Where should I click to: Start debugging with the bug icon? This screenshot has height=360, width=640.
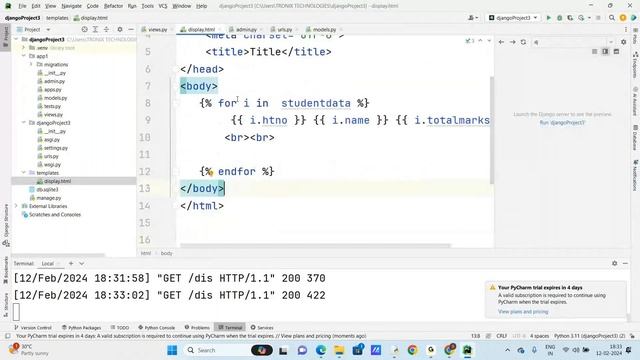tap(560, 18)
